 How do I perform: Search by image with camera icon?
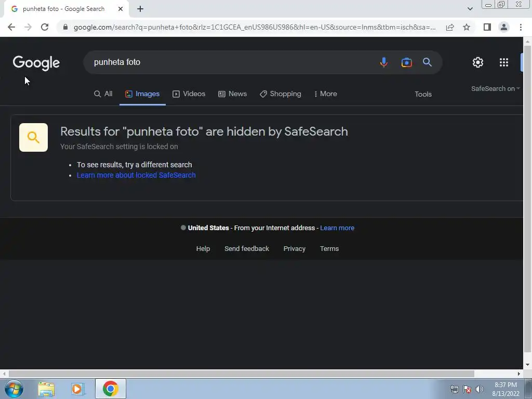(406, 62)
